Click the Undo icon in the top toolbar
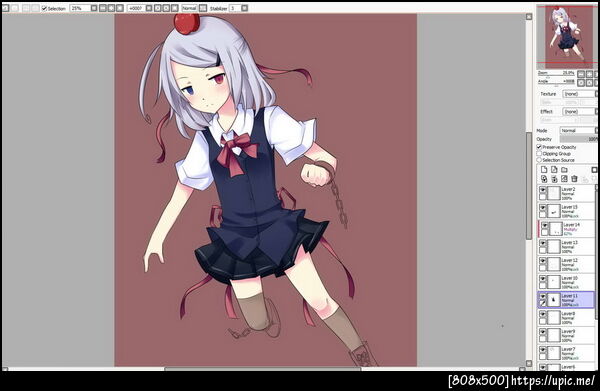 coord(5,8)
